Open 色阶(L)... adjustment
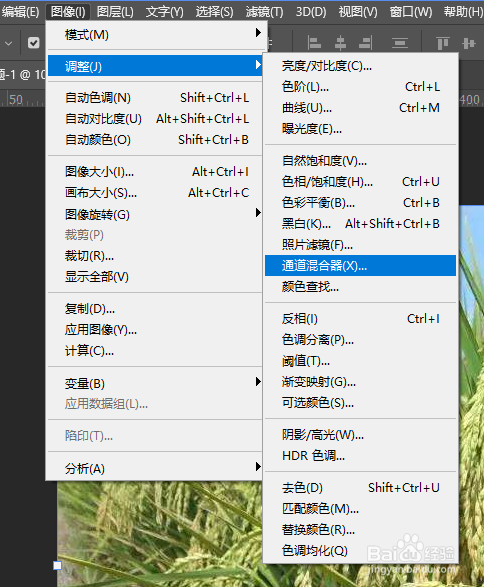Image resolution: width=484 pixels, height=587 pixels. coord(360,87)
